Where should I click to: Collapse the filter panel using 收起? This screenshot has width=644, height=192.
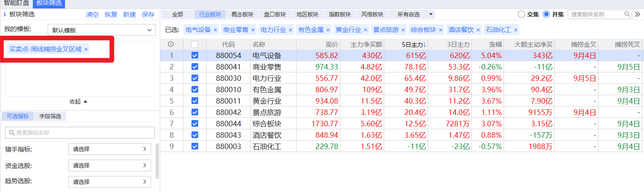(78, 101)
